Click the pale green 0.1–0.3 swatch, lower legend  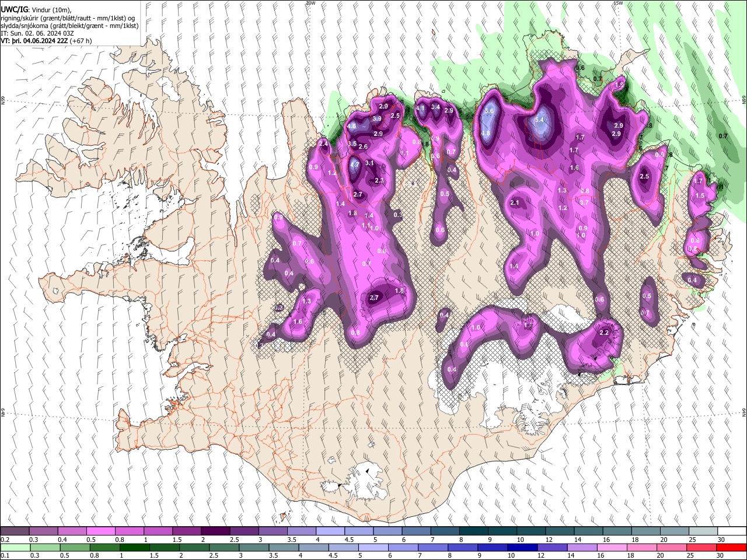(15, 547)
